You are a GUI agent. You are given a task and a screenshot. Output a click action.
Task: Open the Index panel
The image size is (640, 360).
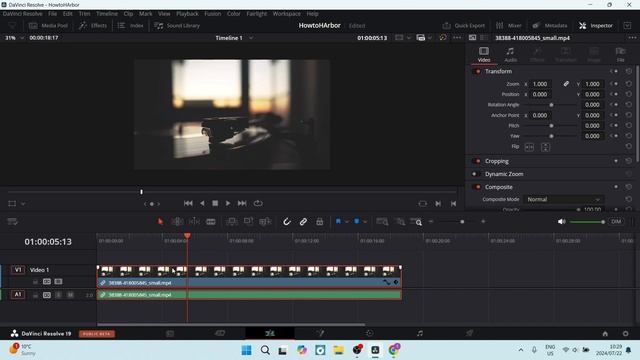[x=131, y=25]
